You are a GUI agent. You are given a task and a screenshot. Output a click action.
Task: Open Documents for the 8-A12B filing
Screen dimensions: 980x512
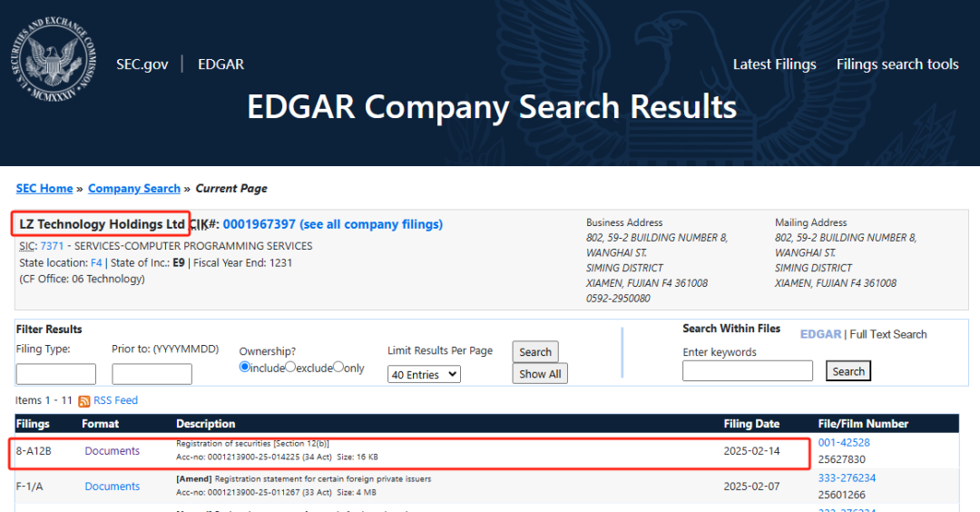113,451
